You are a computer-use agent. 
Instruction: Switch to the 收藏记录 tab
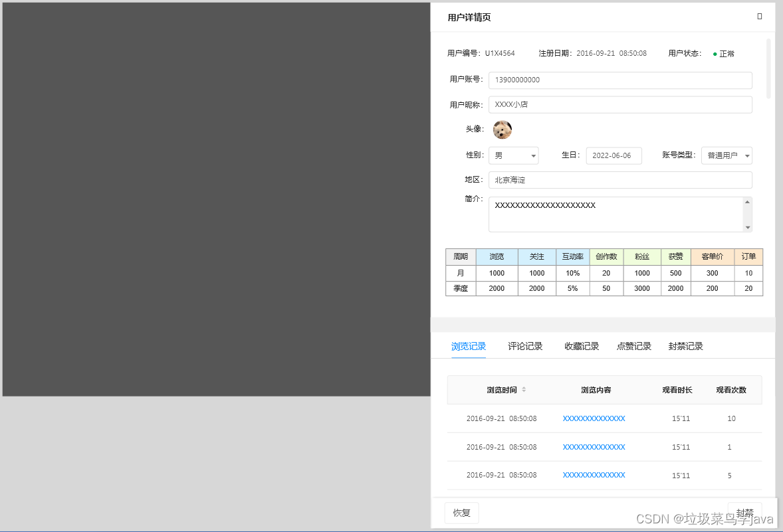582,346
